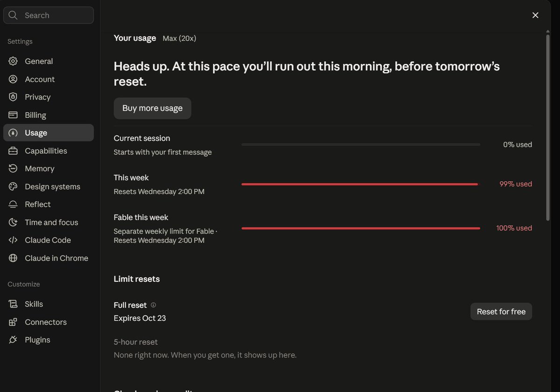This screenshot has height=392, width=560.
Task: Go to Account settings
Action: tap(49, 79)
